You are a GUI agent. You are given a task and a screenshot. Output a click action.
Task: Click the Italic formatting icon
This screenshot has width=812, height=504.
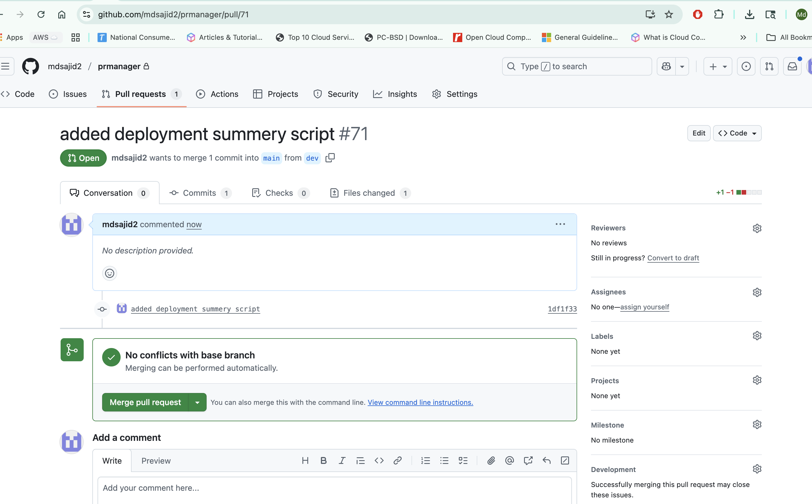pyautogui.click(x=342, y=461)
